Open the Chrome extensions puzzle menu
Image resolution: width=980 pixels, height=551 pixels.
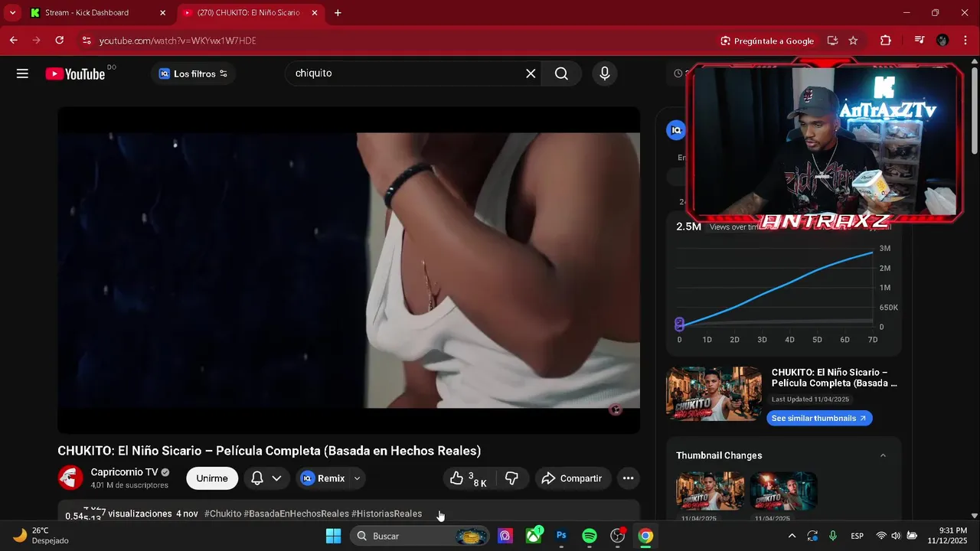[x=886, y=41]
